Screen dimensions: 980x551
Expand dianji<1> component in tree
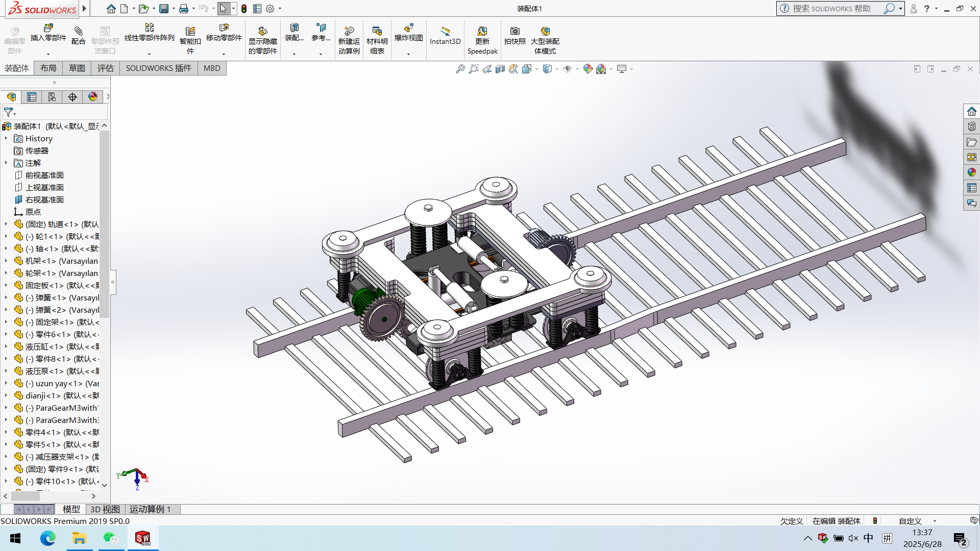[x=6, y=395]
